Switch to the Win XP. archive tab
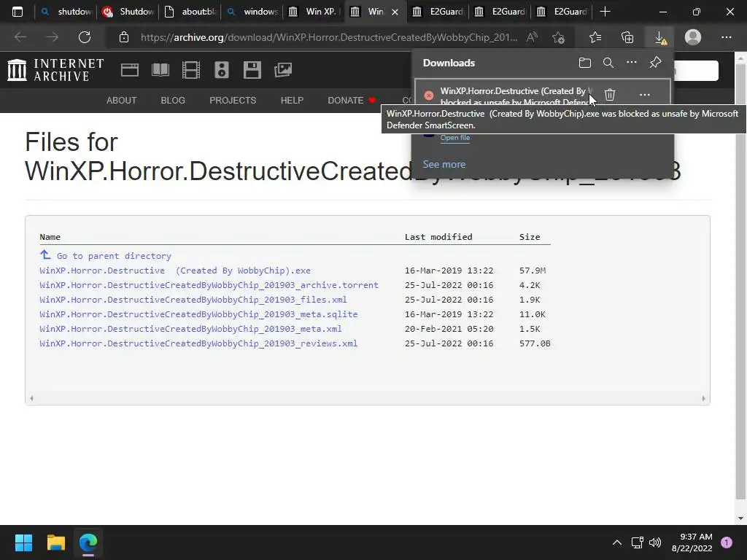The height and width of the screenshot is (560, 747). tap(314, 12)
